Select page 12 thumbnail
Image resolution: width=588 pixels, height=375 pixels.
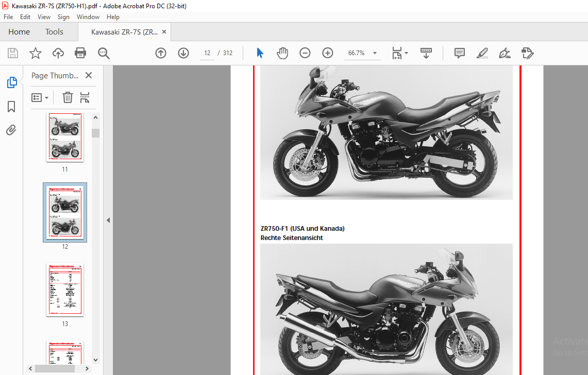65,212
